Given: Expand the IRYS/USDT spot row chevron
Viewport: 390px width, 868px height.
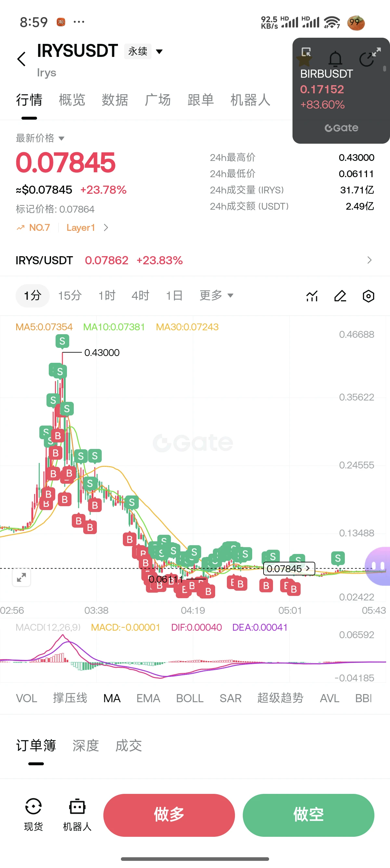Looking at the screenshot, I should click(x=370, y=260).
